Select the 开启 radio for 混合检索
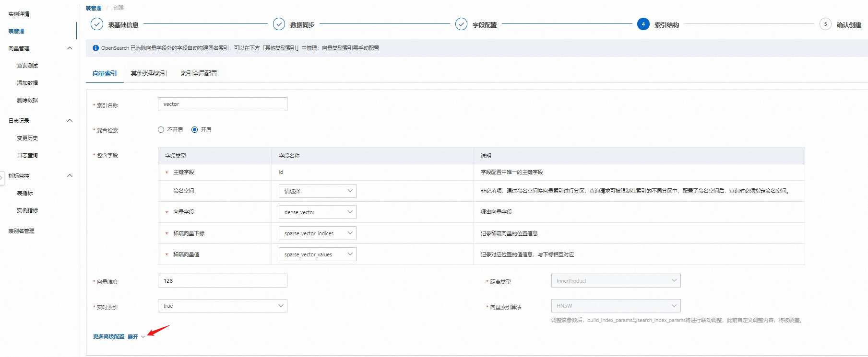Image resolution: width=868 pixels, height=357 pixels. [194, 129]
